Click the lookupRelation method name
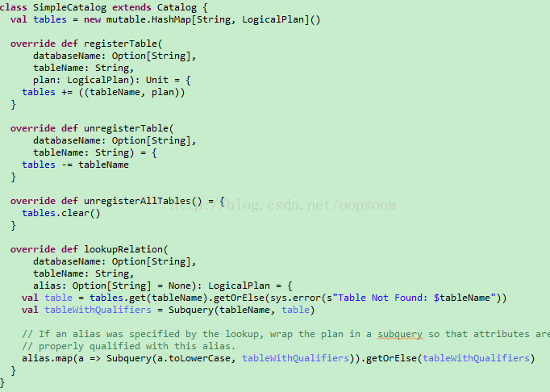 point(123,249)
